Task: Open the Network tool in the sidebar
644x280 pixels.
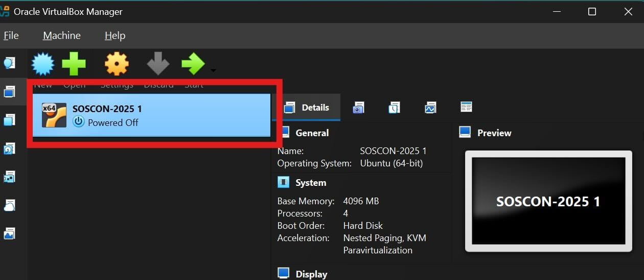Action: pyautogui.click(x=9, y=177)
